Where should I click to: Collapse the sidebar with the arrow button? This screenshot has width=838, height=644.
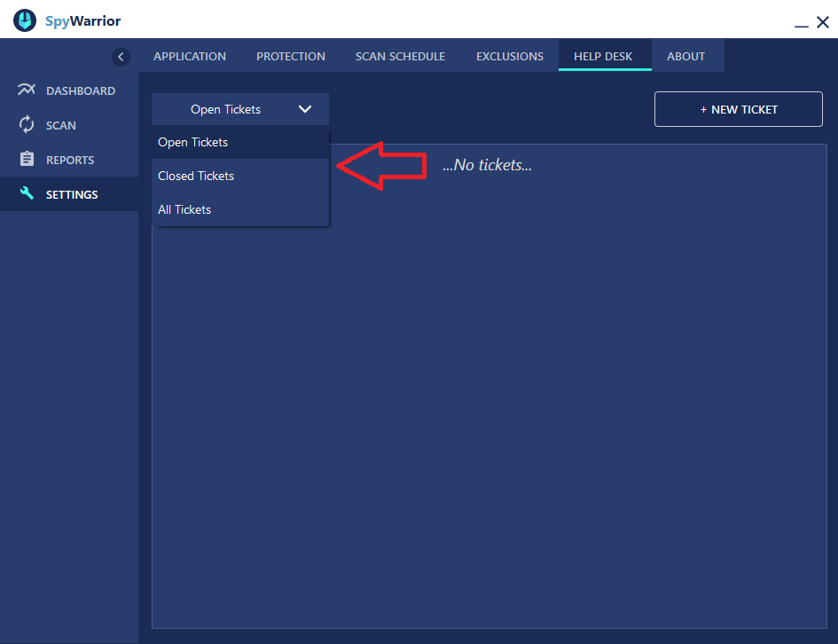click(x=121, y=57)
